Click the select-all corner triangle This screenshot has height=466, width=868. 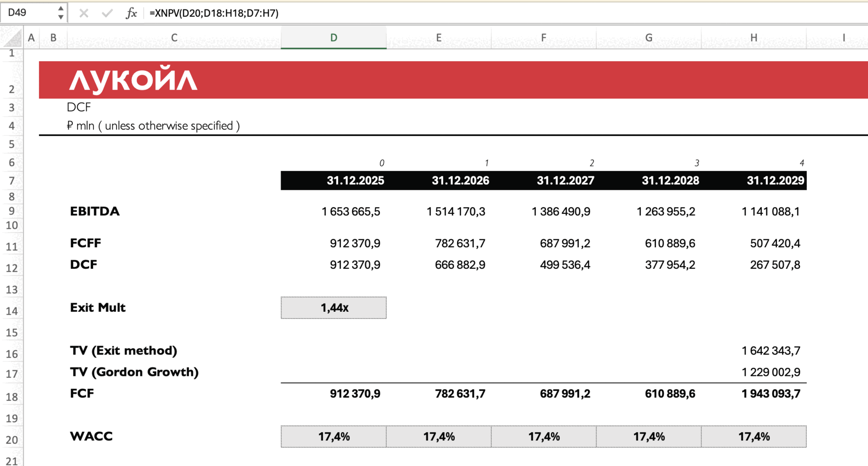(x=12, y=38)
